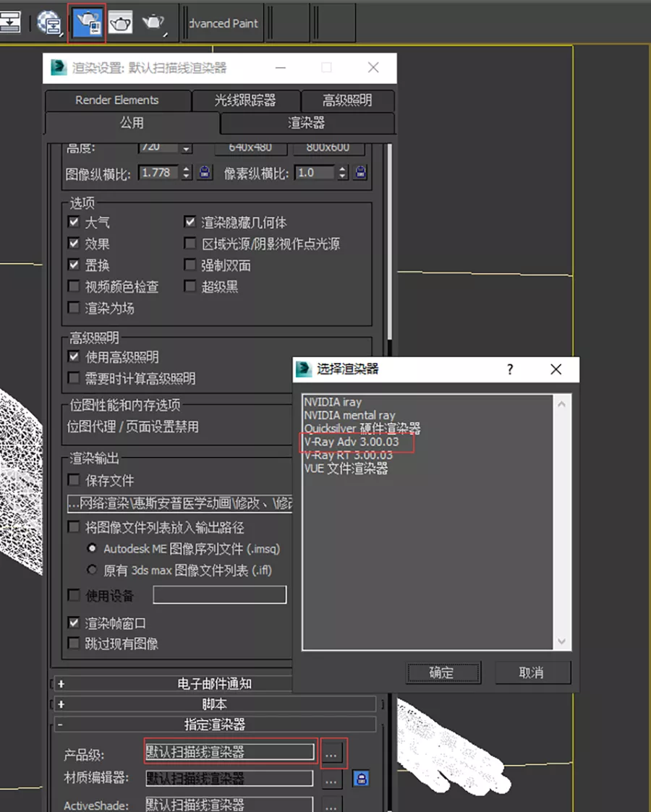
Task: Select V-Ray RT 3.00.03 renderer
Action: click(x=349, y=456)
